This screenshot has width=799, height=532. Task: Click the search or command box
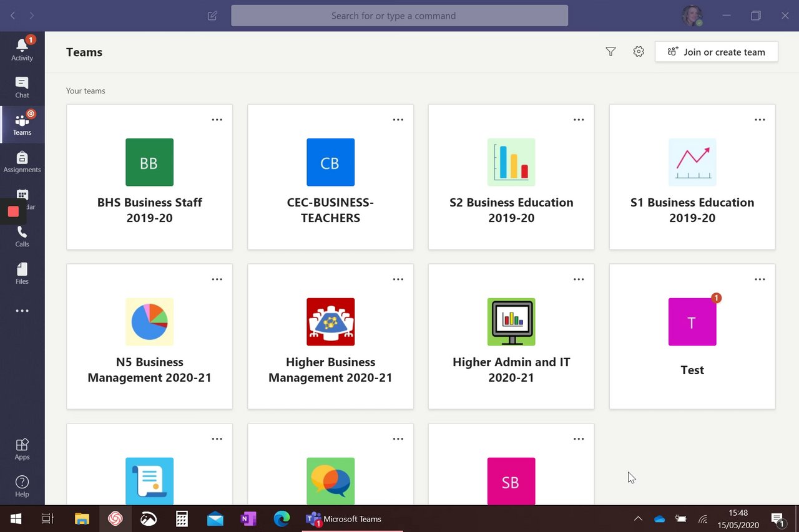[x=399, y=16]
